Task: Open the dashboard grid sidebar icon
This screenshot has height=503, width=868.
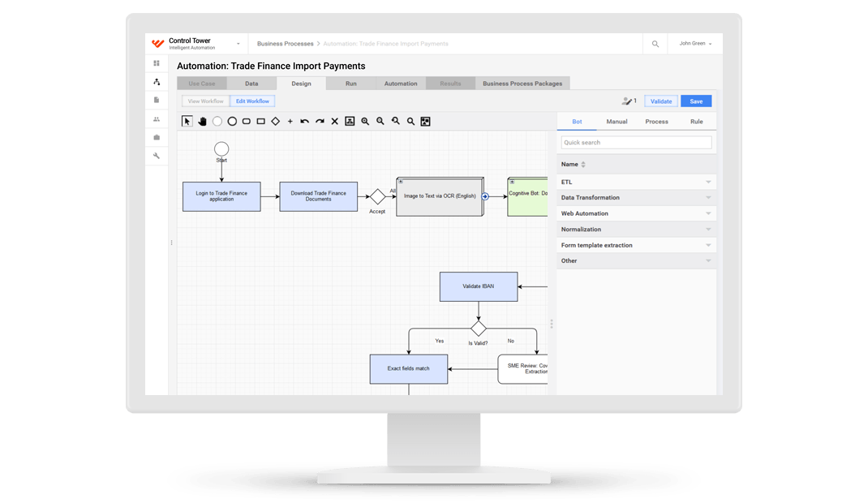Action: [x=157, y=63]
